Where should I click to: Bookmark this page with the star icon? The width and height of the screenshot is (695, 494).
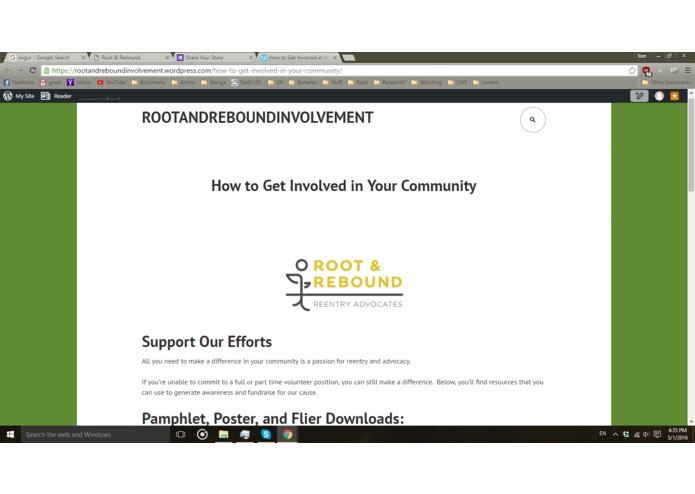(632, 70)
